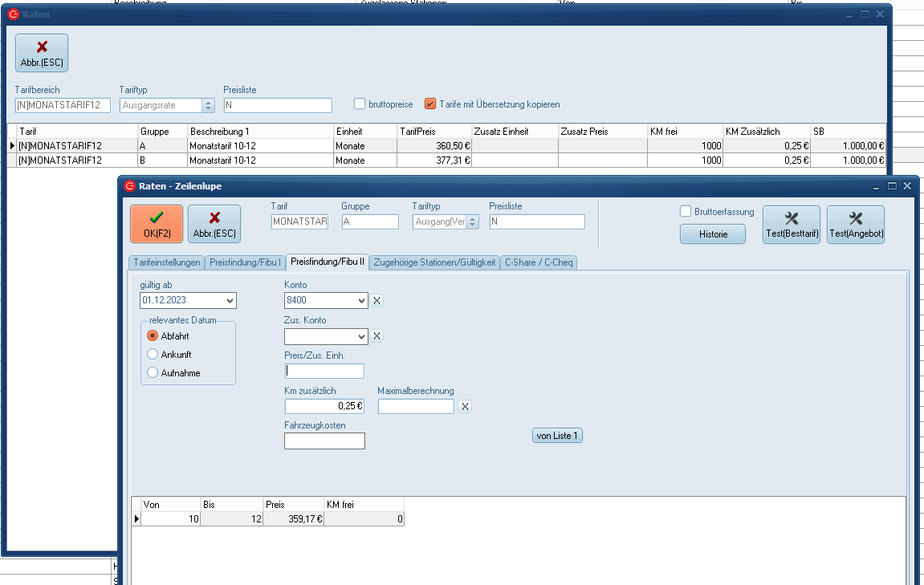The image size is (924, 585).
Task: Click the Historie button
Action: coord(712,234)
